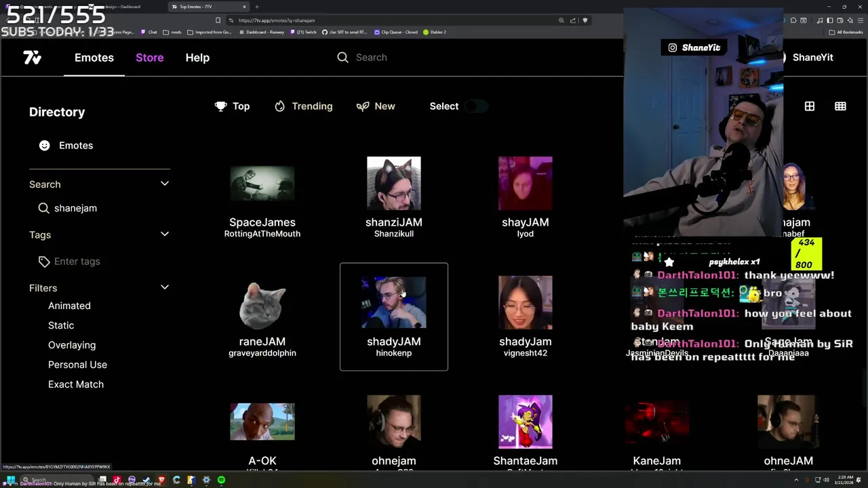
Task: Enable the Animated filter
Action: tap(69, 306)
